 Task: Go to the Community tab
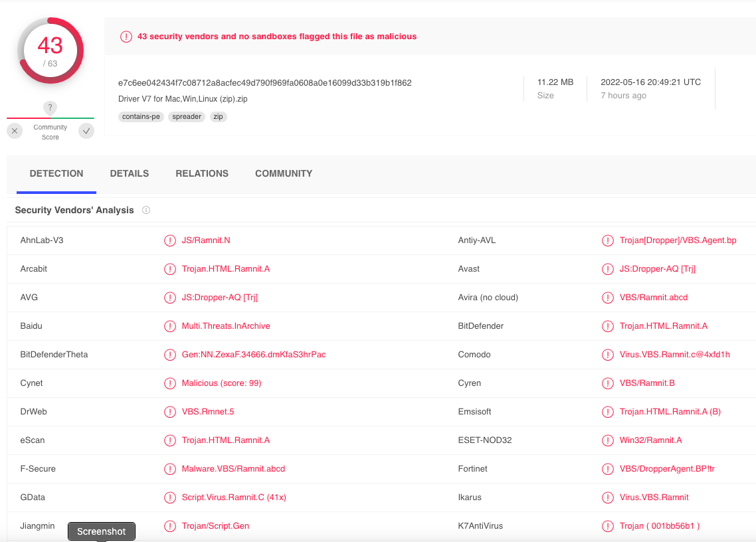[284, 173]
